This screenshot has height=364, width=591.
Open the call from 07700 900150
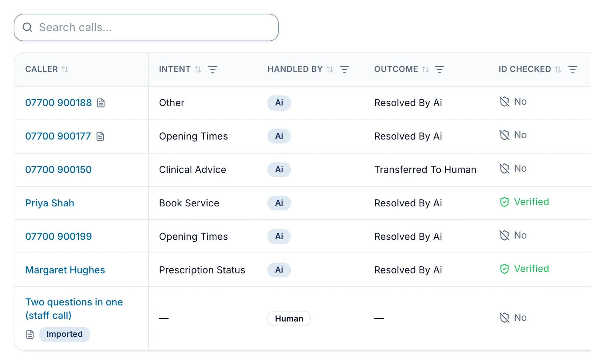click(x=58, y=169)
